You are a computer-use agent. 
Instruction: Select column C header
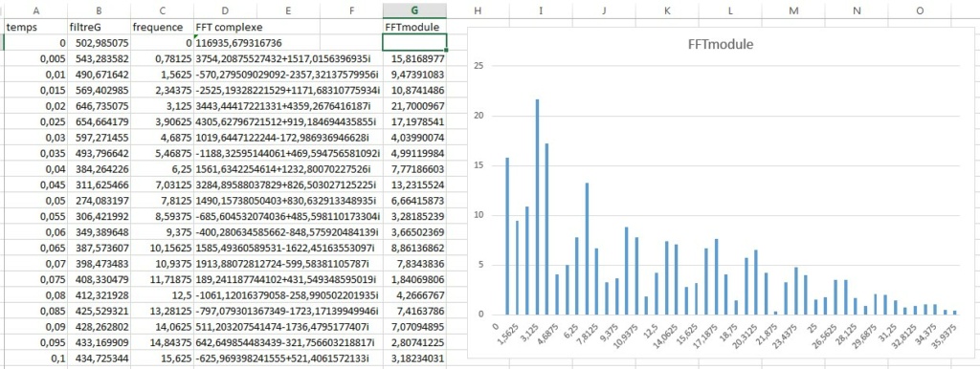coord(163,11)
